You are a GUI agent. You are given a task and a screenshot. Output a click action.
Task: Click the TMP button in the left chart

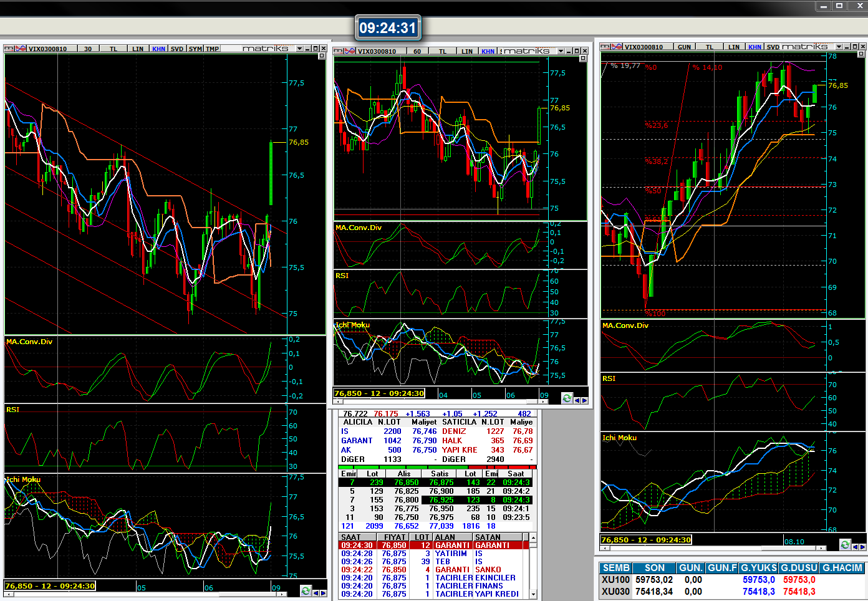tap(213, 49)
